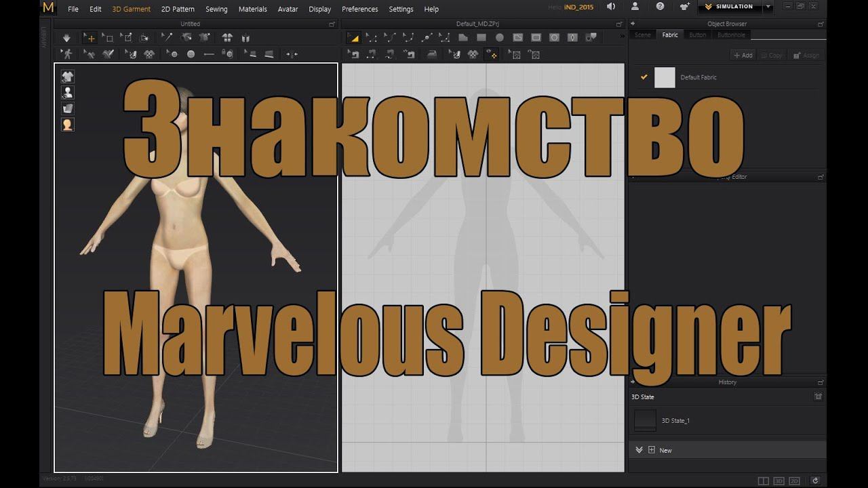The width and height of the screenshot is (868, 488).
Task: Undock the Object Browser panel
Action: pyautogui.click(x=821, y=24)
